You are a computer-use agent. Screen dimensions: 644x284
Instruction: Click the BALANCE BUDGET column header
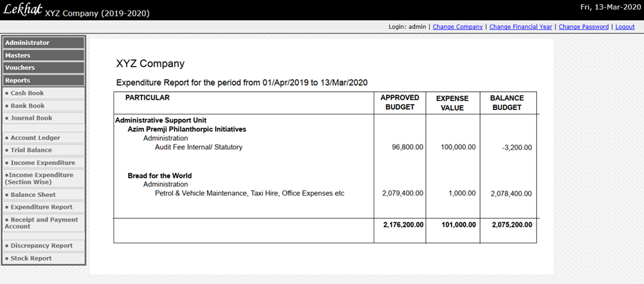(x=507, y=103)
